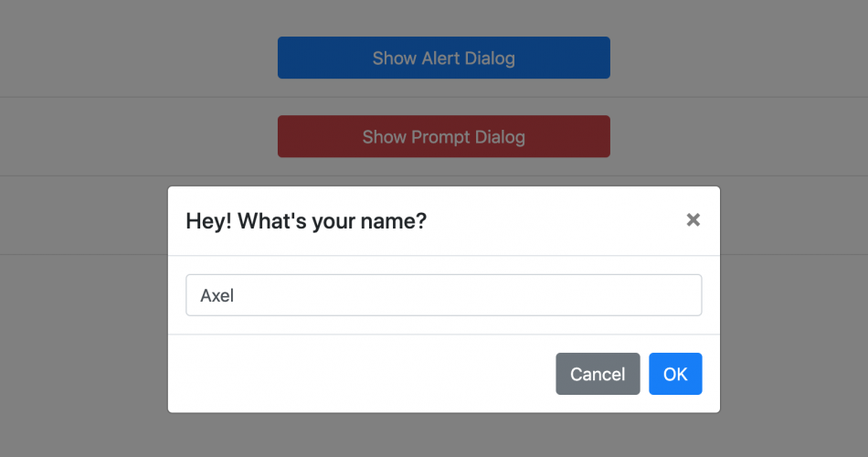Screen dimensions: 868x457
Task: Trigger the Show Prompt Dialog button behind the modal
Action: (443, 136)
